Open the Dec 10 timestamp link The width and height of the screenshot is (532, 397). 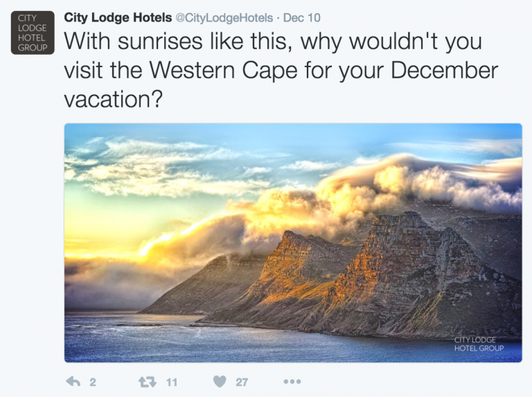pos(302,17)
